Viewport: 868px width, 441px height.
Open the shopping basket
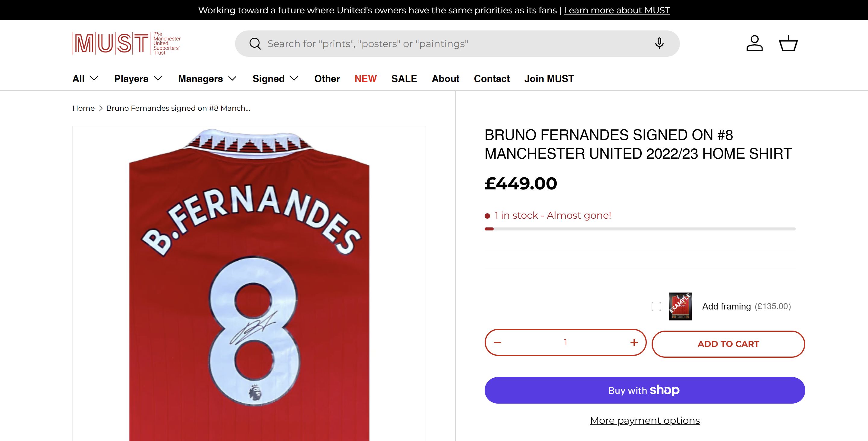[x=788, y=43]
